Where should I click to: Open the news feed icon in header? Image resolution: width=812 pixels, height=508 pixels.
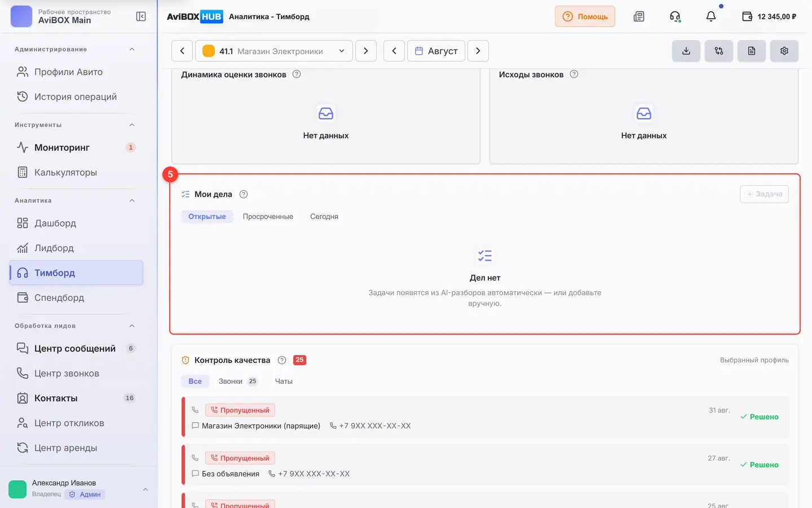click(x=639, y=16)
